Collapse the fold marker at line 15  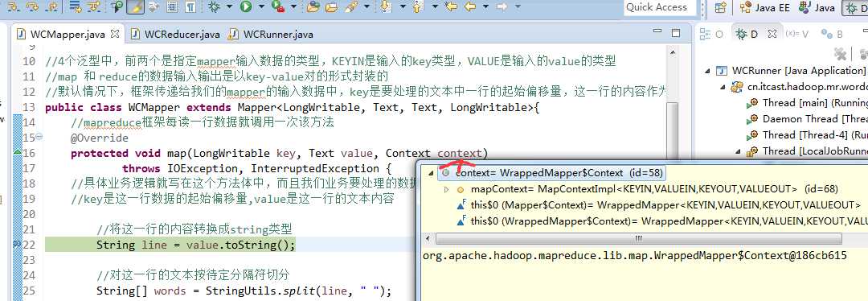click(x=39, y=138)
